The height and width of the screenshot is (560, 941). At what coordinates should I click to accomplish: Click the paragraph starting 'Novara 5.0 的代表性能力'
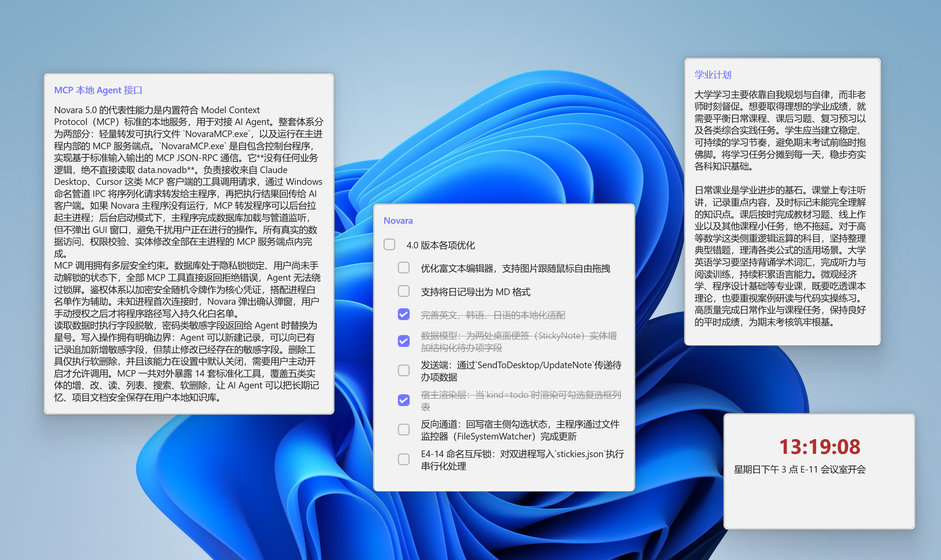click(188, 182)
